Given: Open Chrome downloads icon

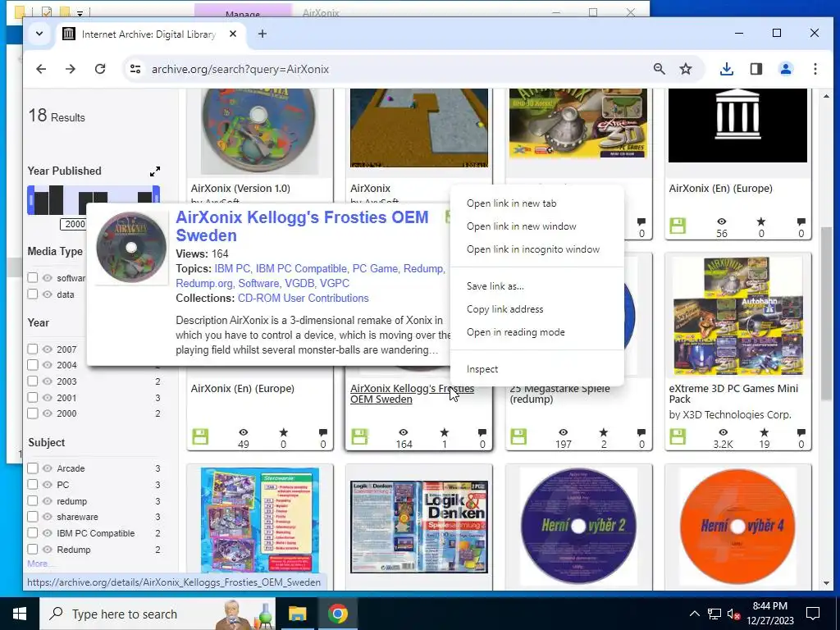Looking at the screenshot, I should [x=727, y=69].
